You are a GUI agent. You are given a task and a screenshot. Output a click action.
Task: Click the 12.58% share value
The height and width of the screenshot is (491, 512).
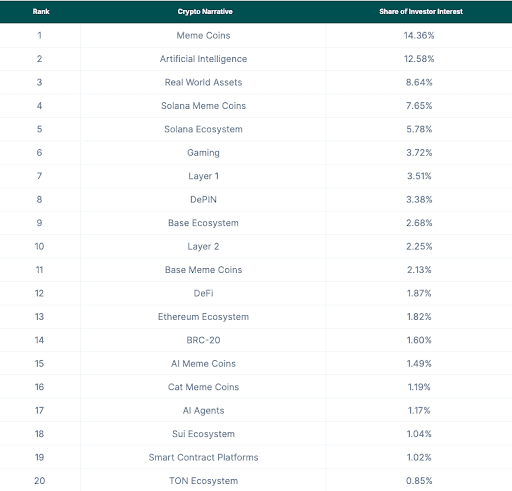pyautogui.click(x=419, y=59)
